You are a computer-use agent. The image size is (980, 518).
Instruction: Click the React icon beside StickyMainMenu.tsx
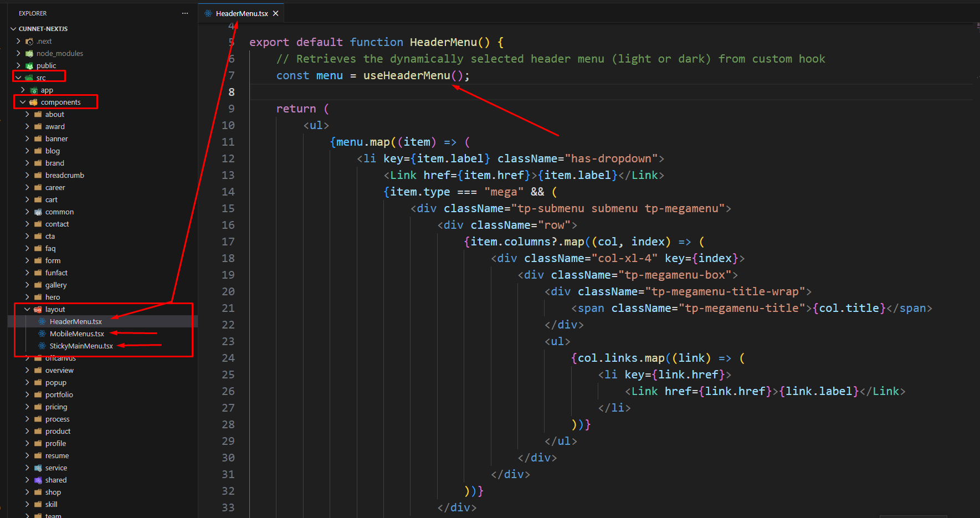[42, 346]
